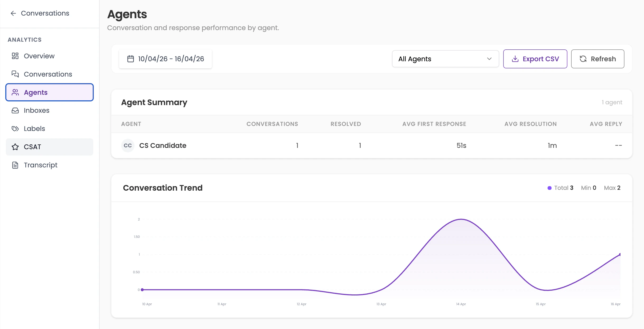Click the people icon beside Agents

pos(15,92)
